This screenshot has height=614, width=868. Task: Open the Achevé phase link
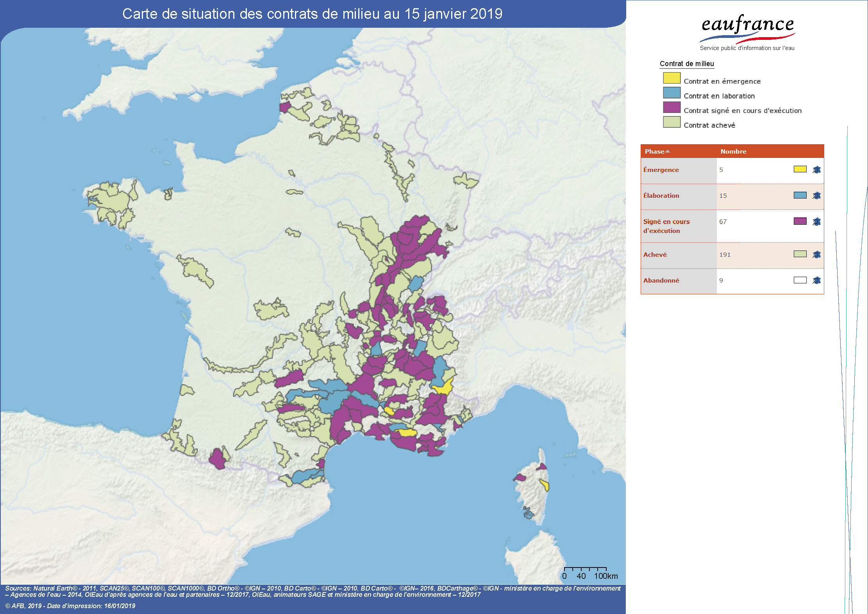(655, 254)
